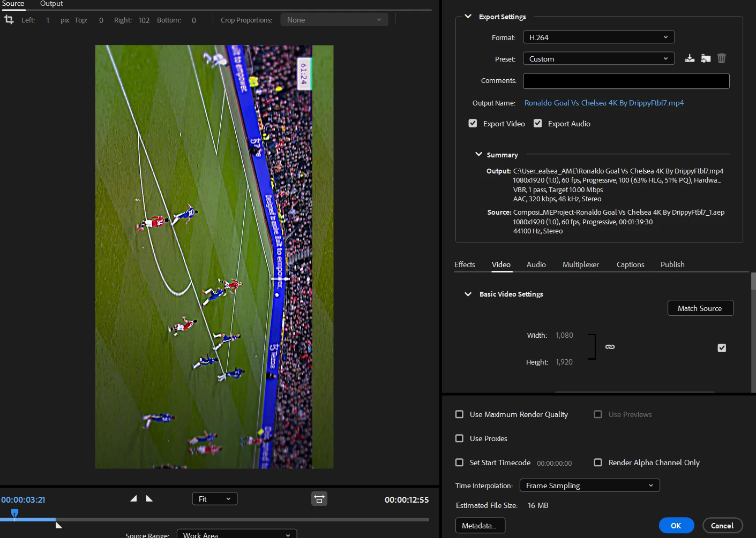
Task: Switch to the Source tab
Action: pyautogui.click(x=13, y=4)
